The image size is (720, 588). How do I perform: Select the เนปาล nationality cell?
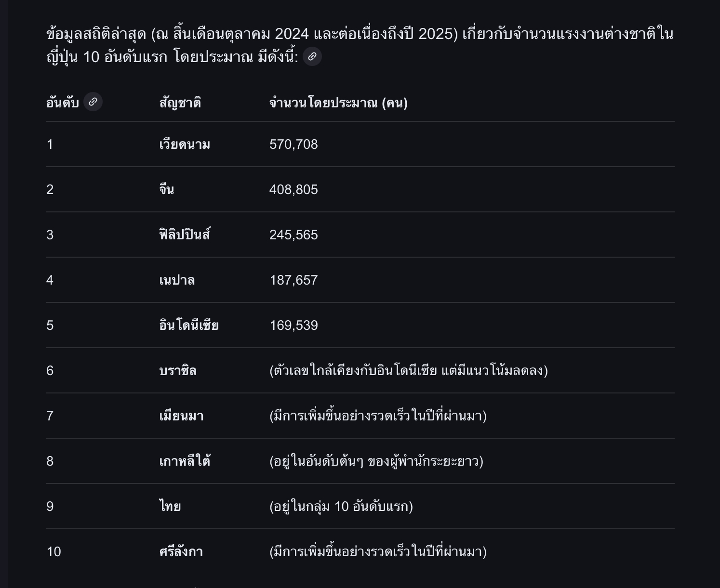coord(177,280)
